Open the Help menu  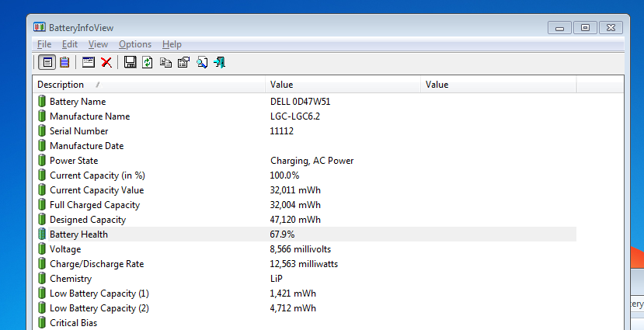click(172, 44)
